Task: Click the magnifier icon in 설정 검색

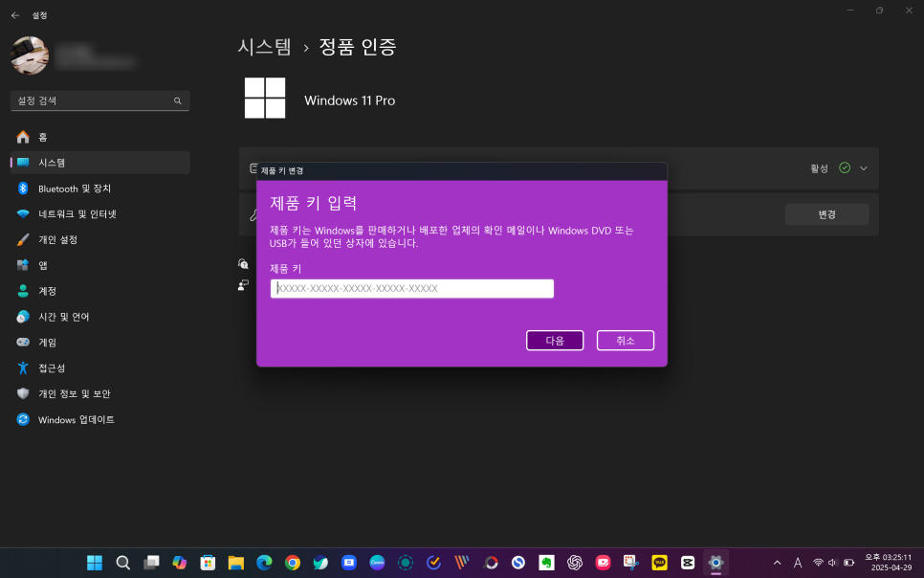Action: tap(177, 100)
